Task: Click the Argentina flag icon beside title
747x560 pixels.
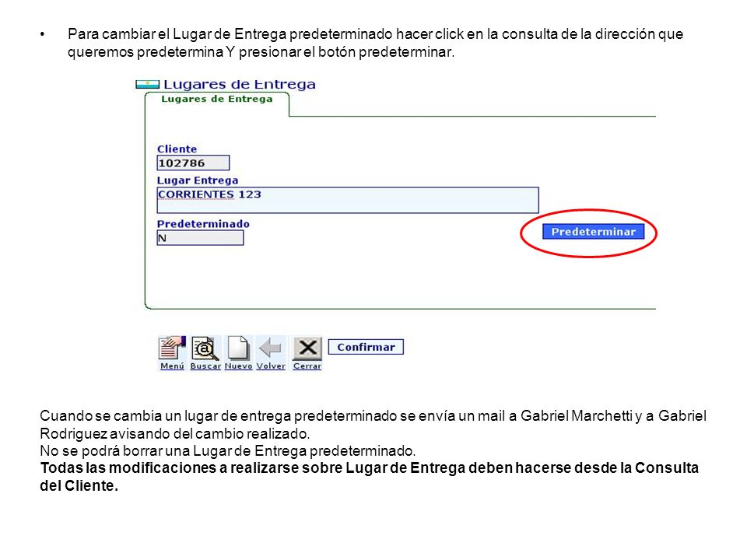Action: [148, 85]
